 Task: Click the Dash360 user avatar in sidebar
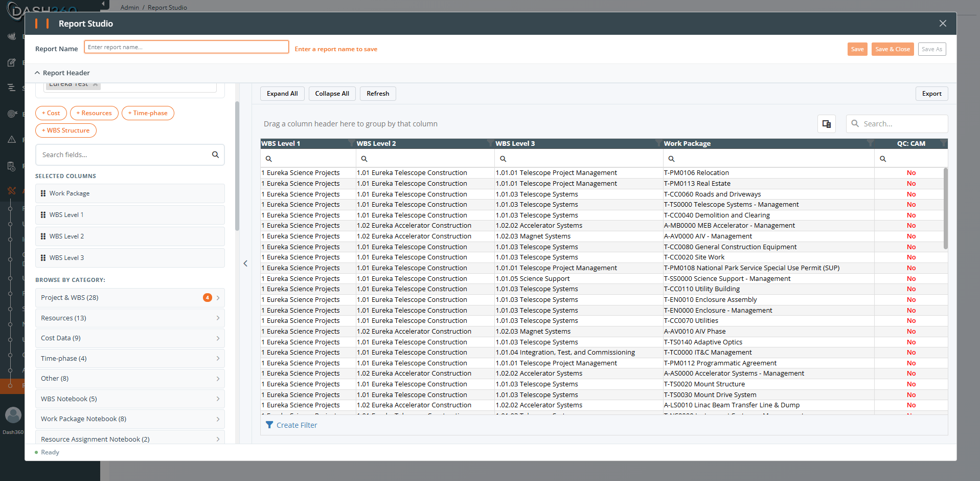pyautogui.click(x=13, y=414)
